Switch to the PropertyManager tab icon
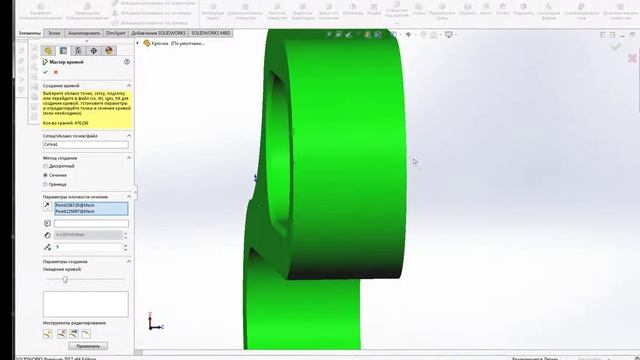 pos(63,51)
